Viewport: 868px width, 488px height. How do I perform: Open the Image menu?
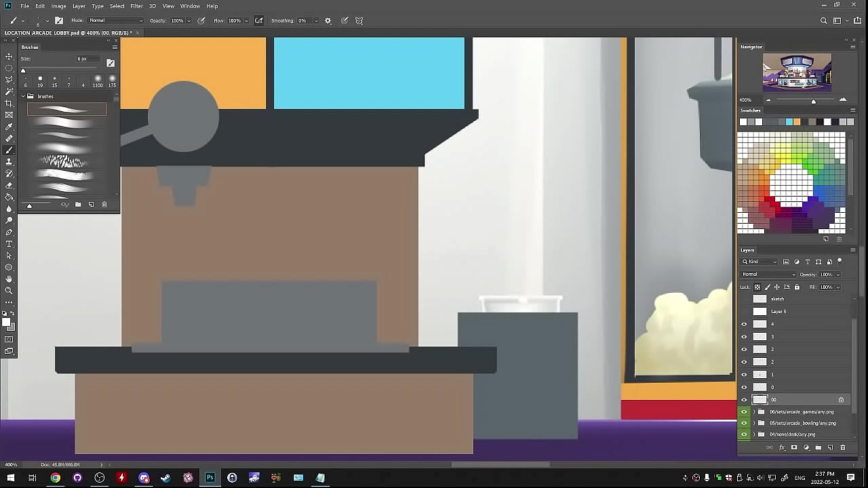click(59, 6)
